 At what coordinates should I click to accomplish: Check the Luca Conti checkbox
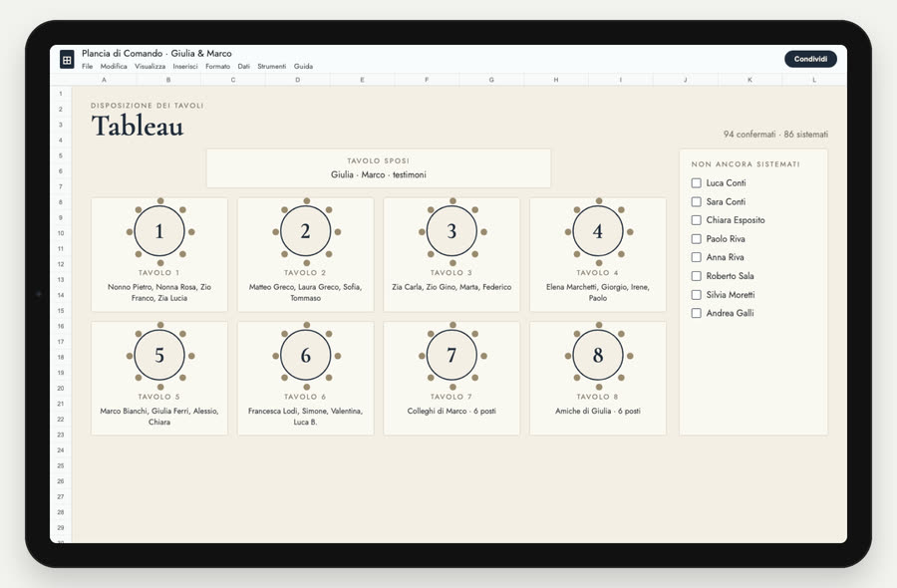pos(697,183)
